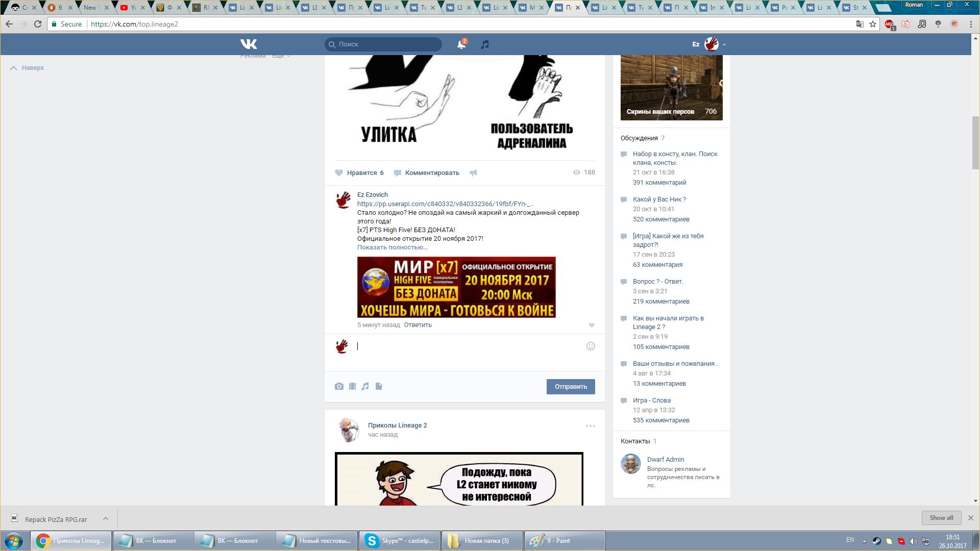
Task: Share post with megaphone icon
Action: pos(473,173)
